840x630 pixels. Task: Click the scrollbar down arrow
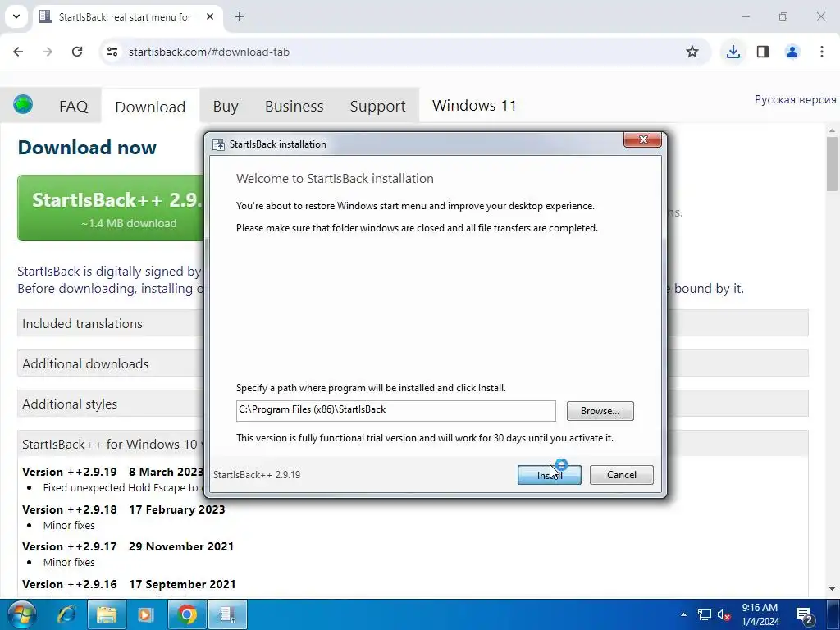[832, 590]
